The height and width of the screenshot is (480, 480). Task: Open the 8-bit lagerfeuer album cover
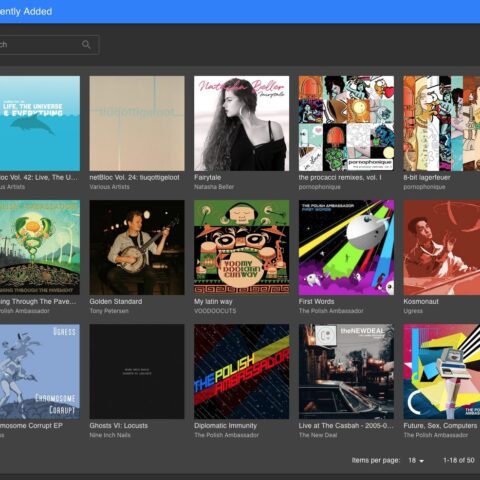(442, 123)
